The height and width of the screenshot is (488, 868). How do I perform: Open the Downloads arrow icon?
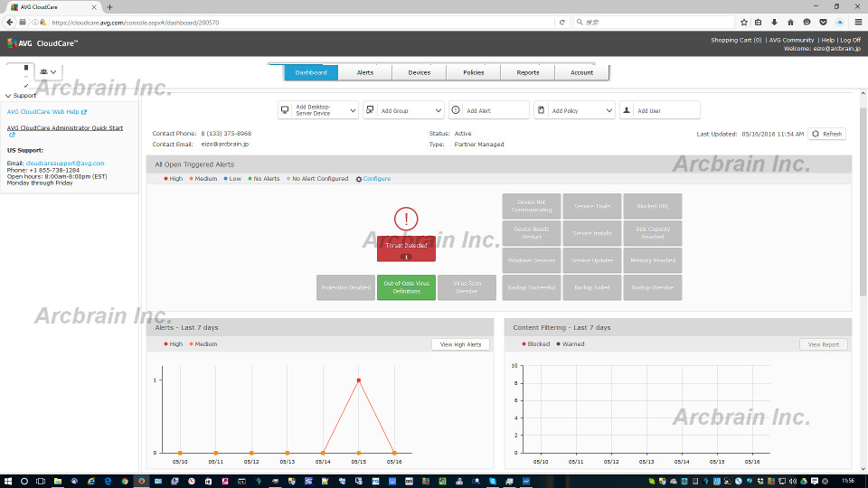click(x=775, y=22)
